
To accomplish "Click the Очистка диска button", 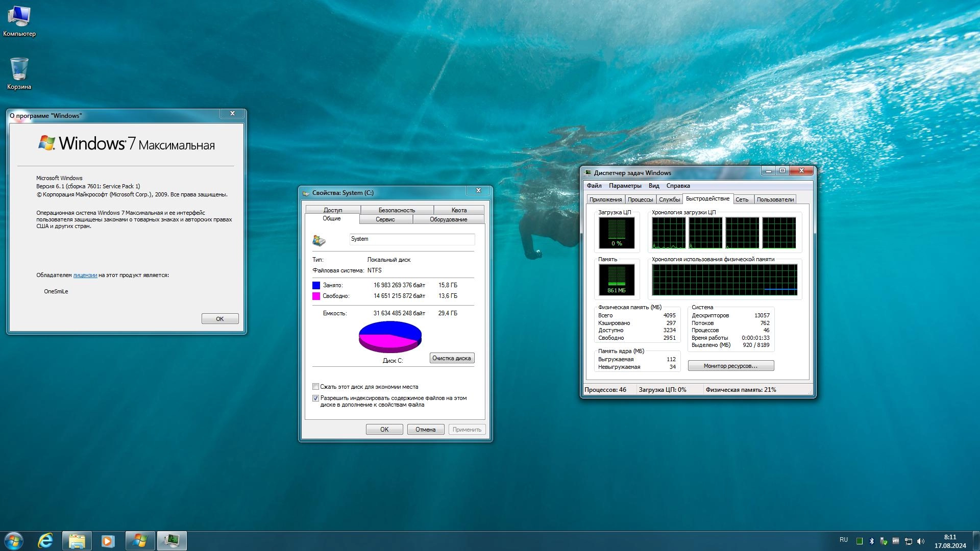I will [452, 358].
